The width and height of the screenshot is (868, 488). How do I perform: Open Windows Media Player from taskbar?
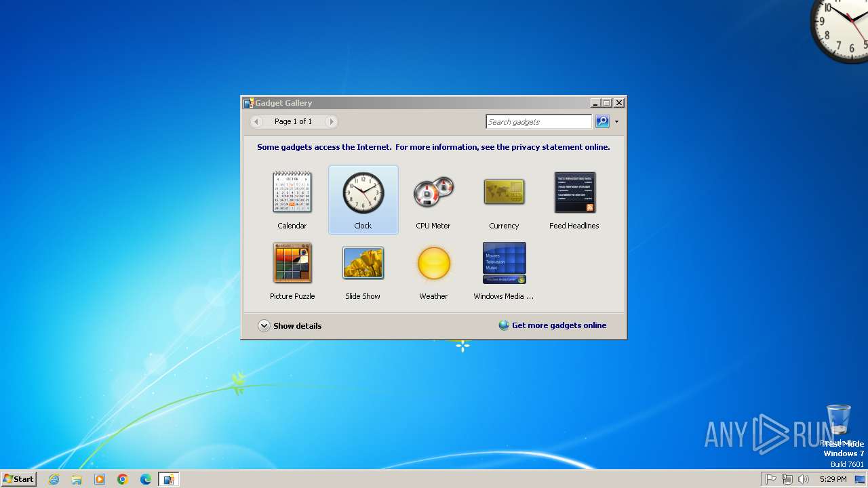(x=100, y=479)
